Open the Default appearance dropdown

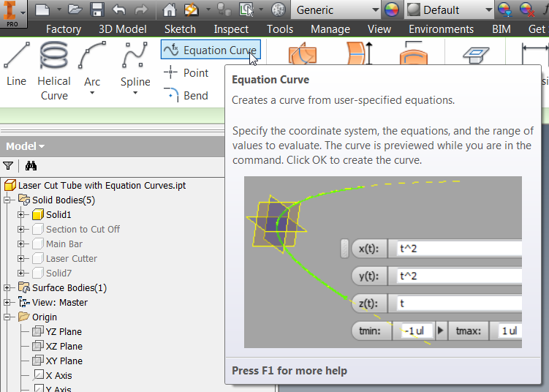coord(489,10)
